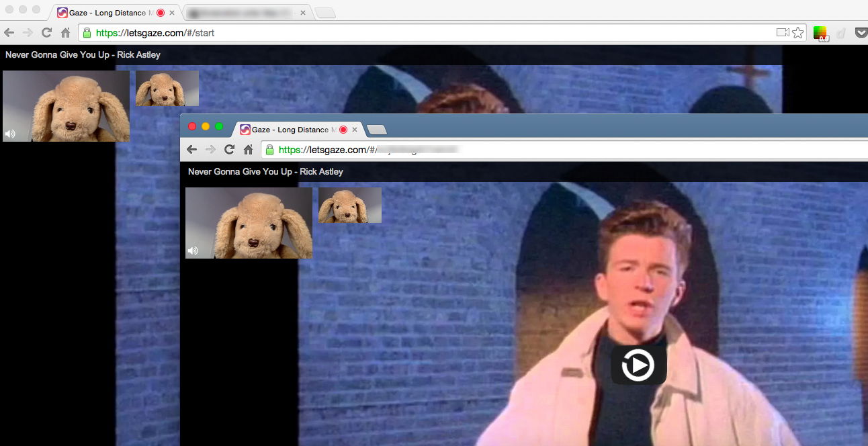Screen dimensions: 868x446
Task: Open the colorful grid extension icon
Action: [820, 33]
